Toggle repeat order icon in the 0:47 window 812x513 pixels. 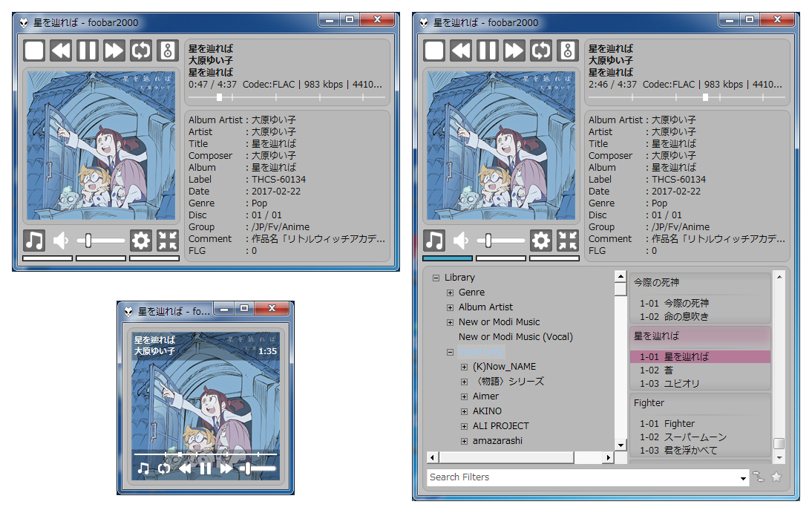pos(141,50)
